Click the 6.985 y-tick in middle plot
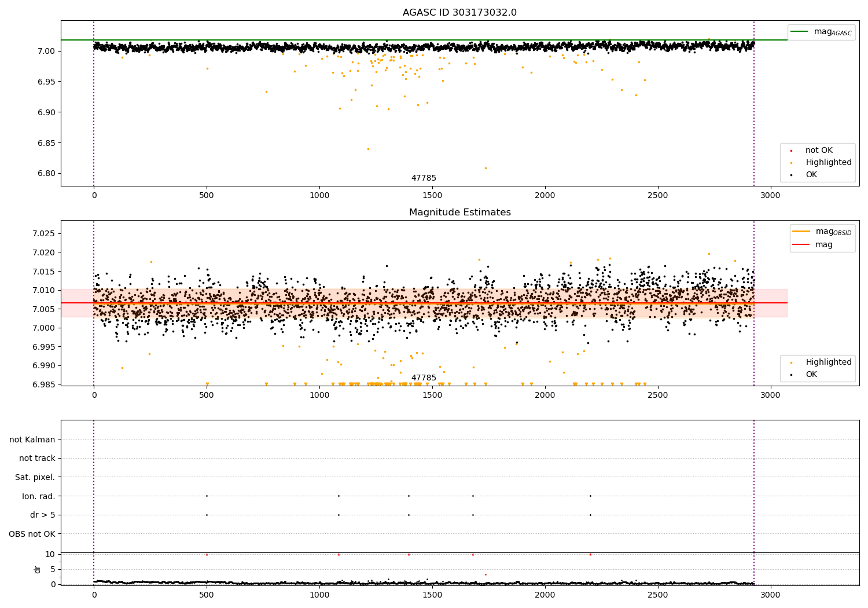This screenshot has height=608, width=868. 44,384
